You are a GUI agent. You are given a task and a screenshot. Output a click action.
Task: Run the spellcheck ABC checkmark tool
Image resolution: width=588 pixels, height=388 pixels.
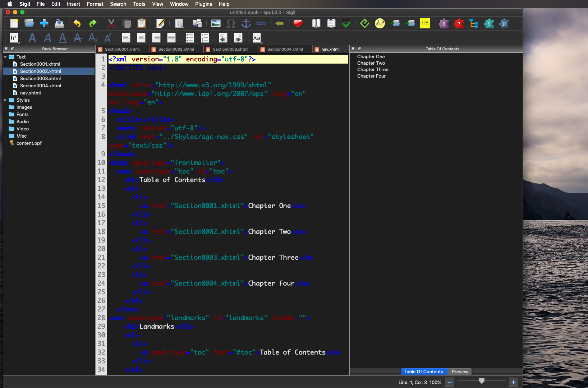tap(346, 24)
